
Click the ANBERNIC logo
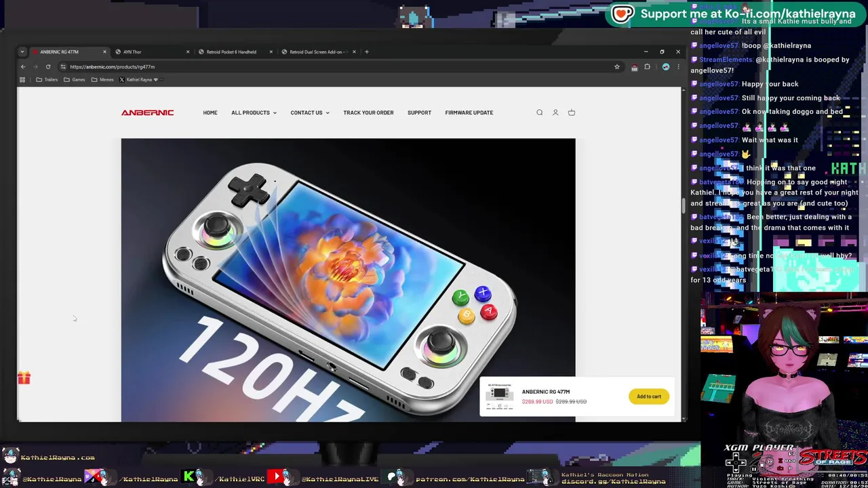tap(147, 113)
